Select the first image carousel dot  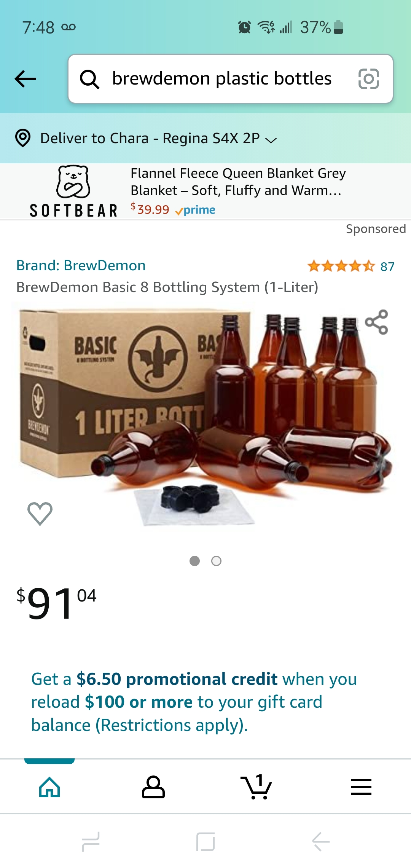194,561
